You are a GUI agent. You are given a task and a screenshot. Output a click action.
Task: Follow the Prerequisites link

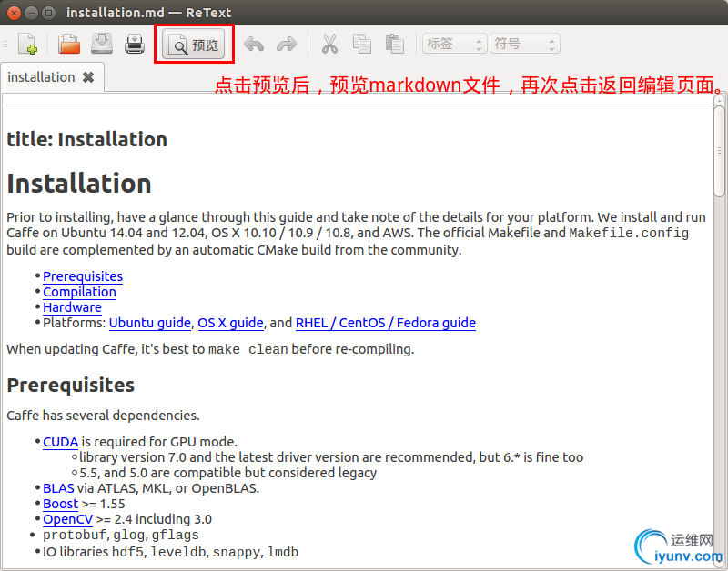83,276
